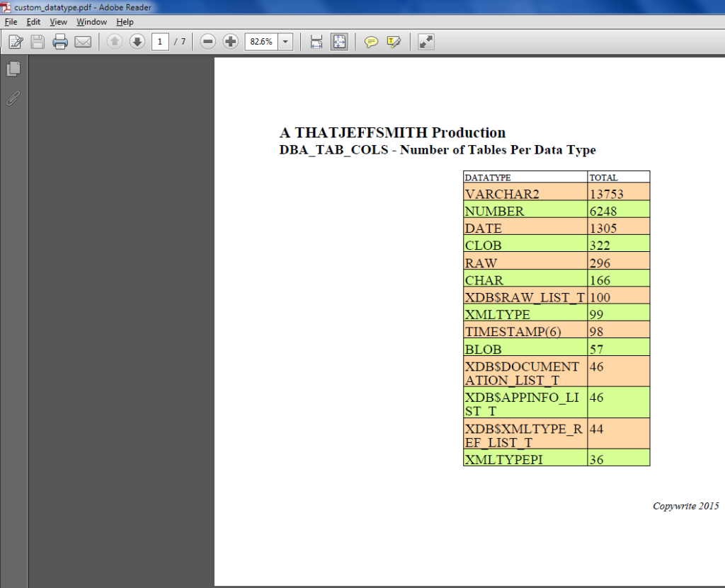This screenshot has width=725, height=588.
Task: Select the Fill & Sign tool icon
Action: click(16, 41)
